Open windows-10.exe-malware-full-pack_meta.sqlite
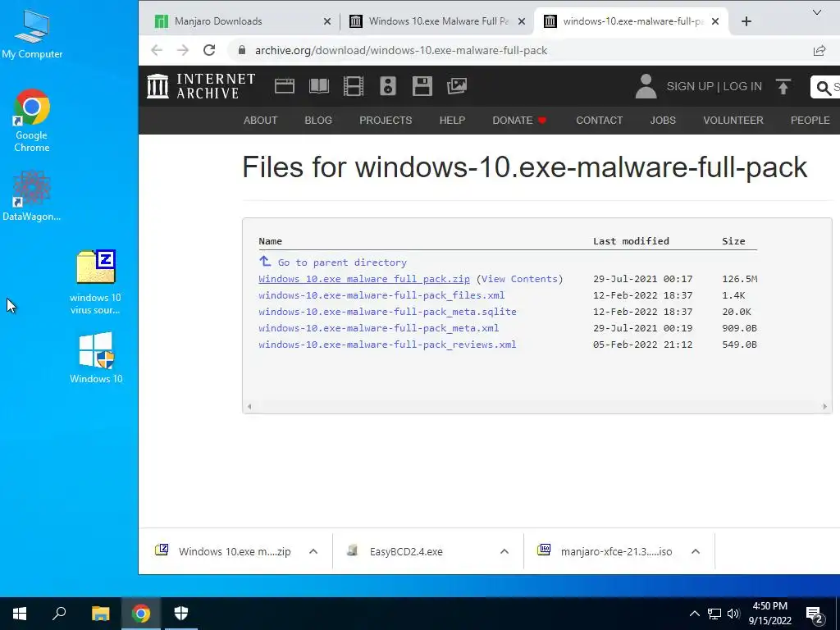Screen dimensions: 840x630 click(x=387, y=312)
